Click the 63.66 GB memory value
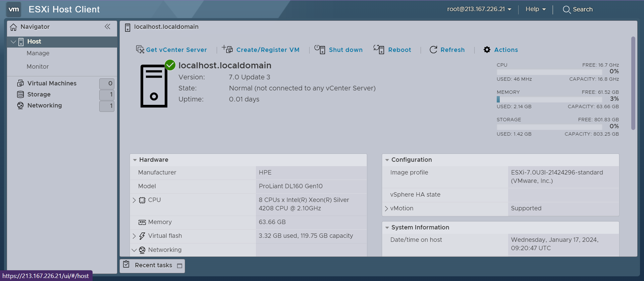The width and height of the screenshot is (644, 281). (x=272, y=222)
